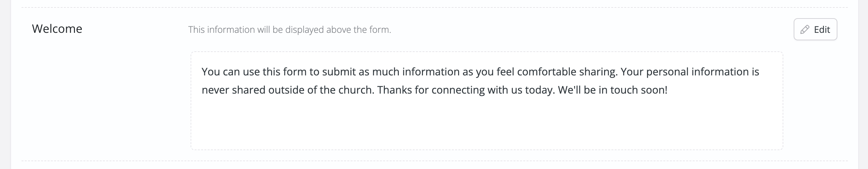
Task: Click the gray page margin right of the panel
Action: pos(863,84)
